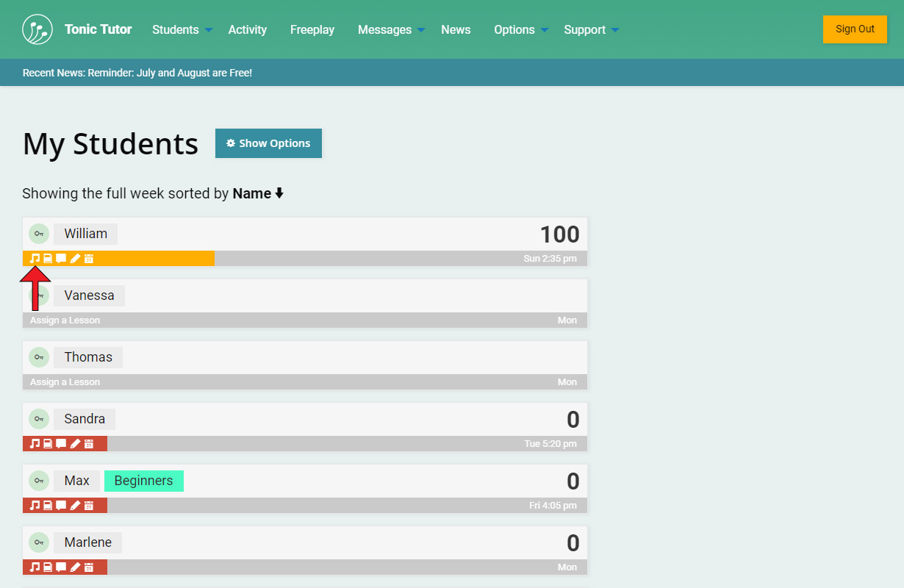904x588 pixels.
Task: Click the speech bubble icon in Sandra's row
Action: coord(61,444)
